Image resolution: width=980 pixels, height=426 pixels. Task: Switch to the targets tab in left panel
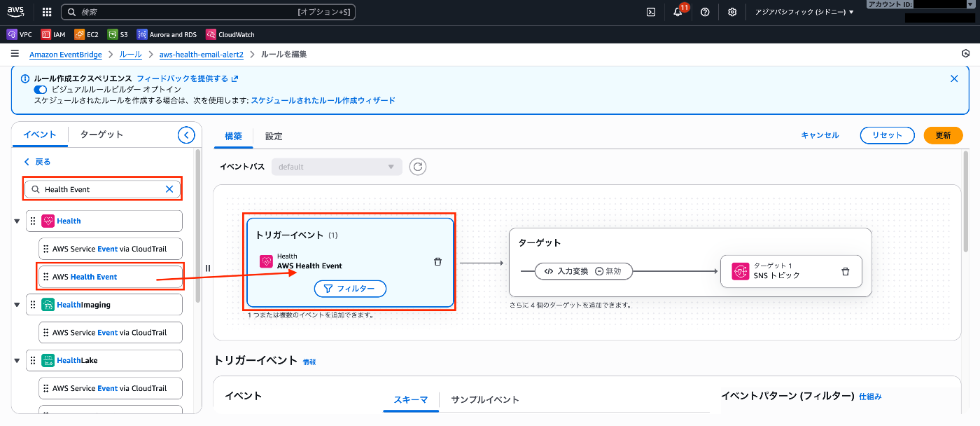(101, 135)
